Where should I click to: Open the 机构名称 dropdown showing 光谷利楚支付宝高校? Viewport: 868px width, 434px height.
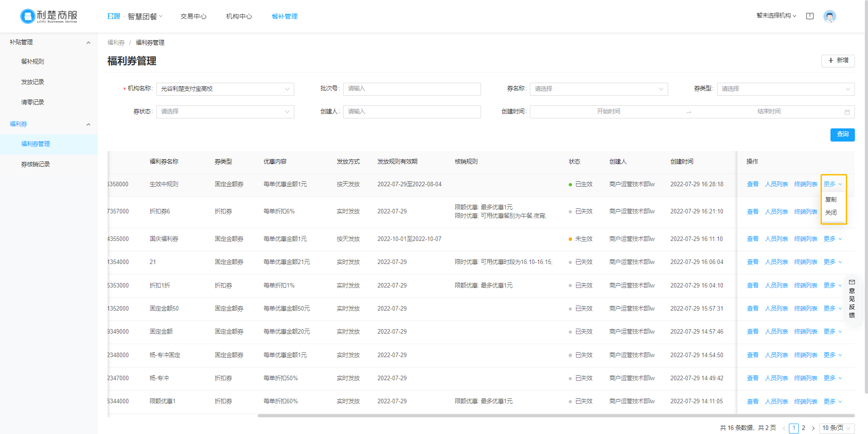225,89
